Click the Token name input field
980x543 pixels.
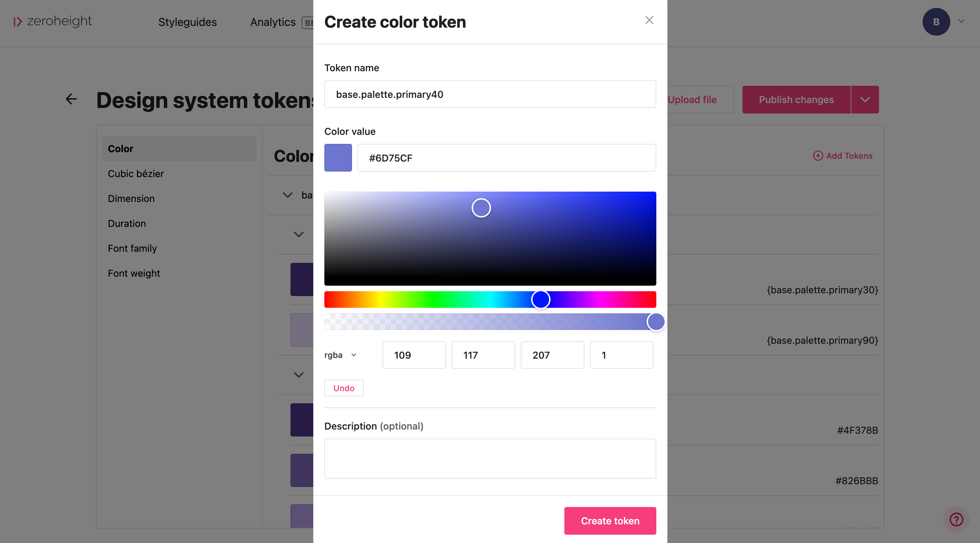490,94
